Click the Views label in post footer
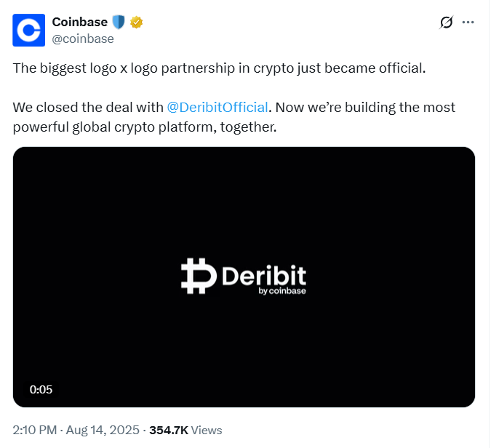The height and width of the screenshot is (448, 491). (207, 430)
